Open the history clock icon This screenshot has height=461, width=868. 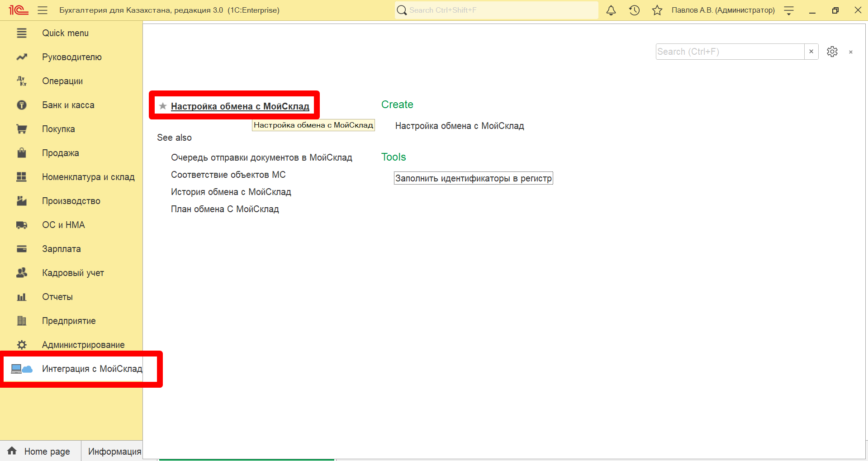pyautogui.click(x=634, y=10)
